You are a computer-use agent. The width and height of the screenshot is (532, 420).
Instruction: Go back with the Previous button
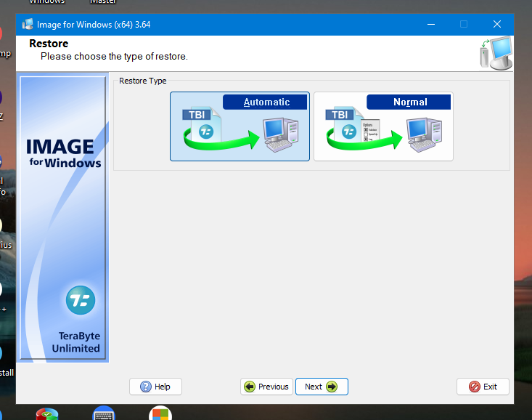point(266,387)
